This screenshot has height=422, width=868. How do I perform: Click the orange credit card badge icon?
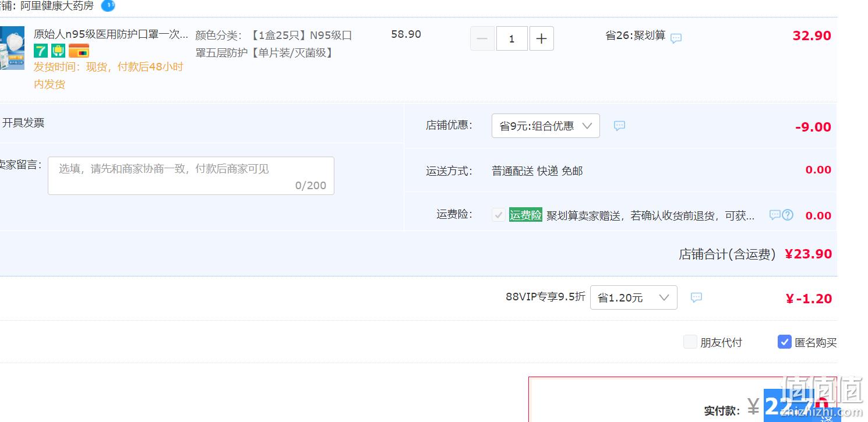[x=79, y=51]
